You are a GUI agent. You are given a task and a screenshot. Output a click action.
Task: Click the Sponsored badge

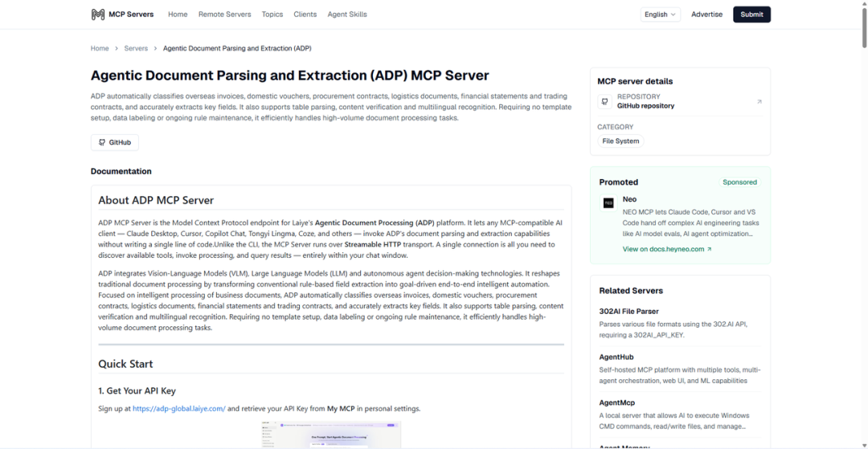point(739,182)
